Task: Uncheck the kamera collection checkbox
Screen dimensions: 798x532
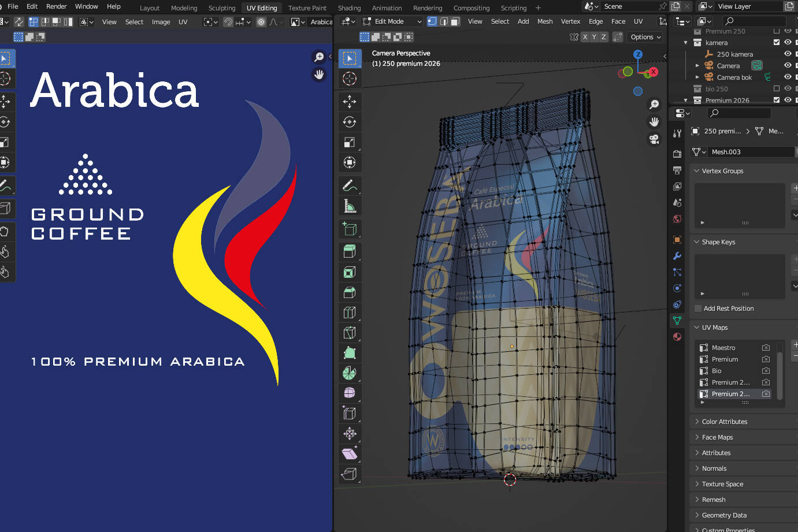Action: point(777,42)
